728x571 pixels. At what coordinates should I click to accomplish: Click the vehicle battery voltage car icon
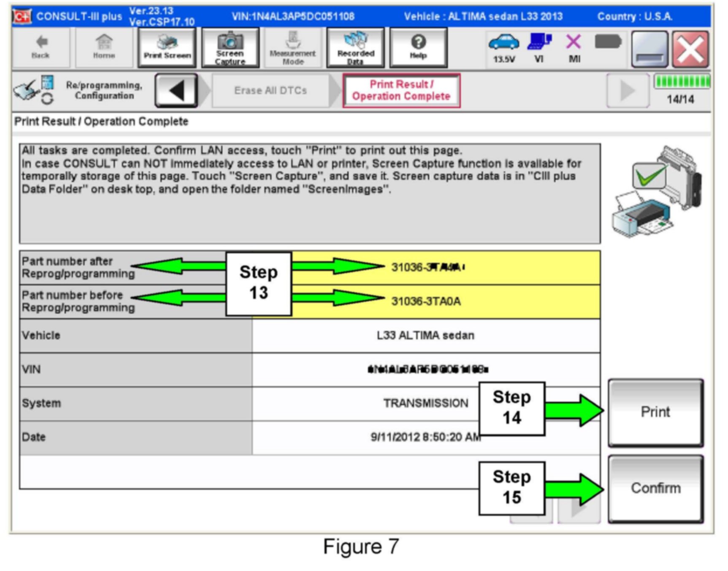[503, 43]
